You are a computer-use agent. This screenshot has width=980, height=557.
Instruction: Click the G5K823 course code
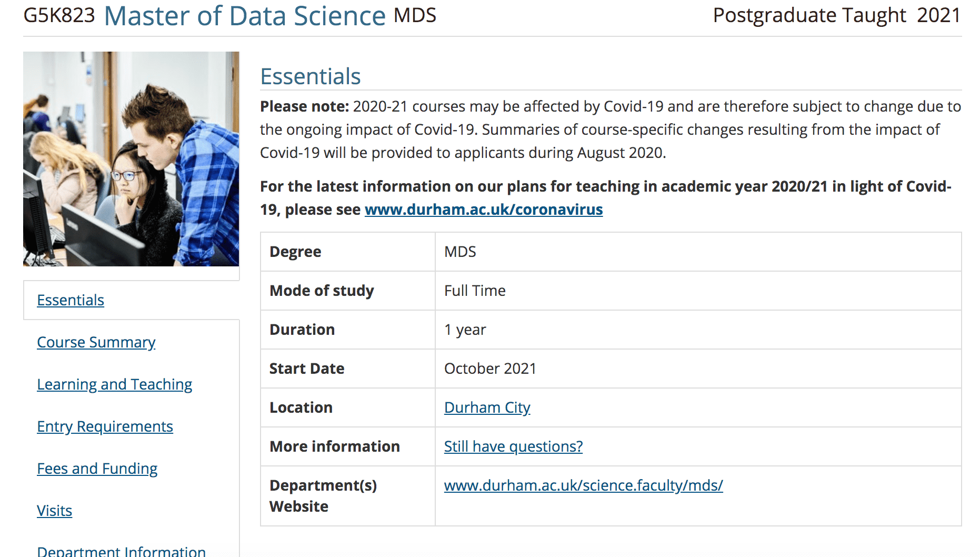(x=59, y=16)
